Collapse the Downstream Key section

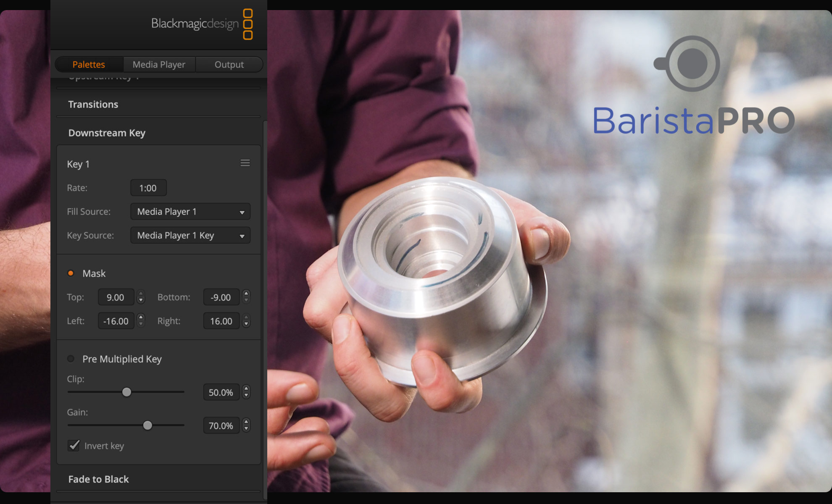point(107,133)
